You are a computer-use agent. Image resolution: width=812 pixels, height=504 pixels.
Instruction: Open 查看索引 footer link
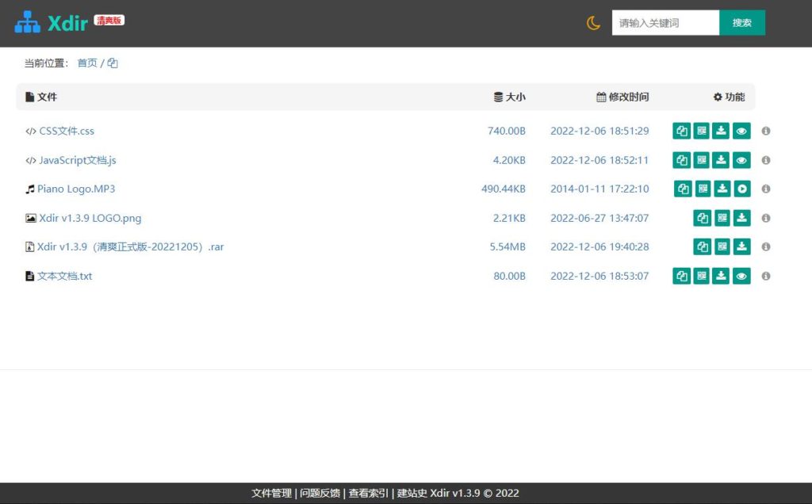pyautogui.click(x=368, y=493)
